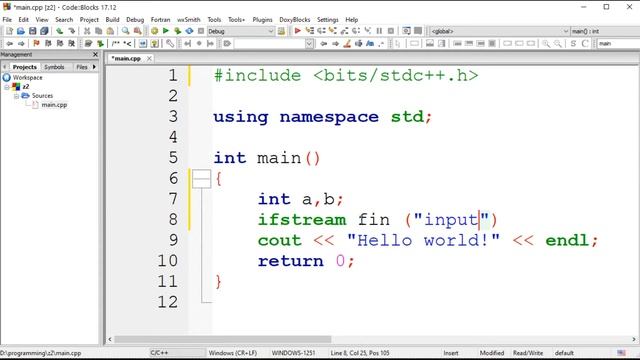Click the Toggle bookmark flag icon
640x360 pixels.
click(x=36, y=43)
